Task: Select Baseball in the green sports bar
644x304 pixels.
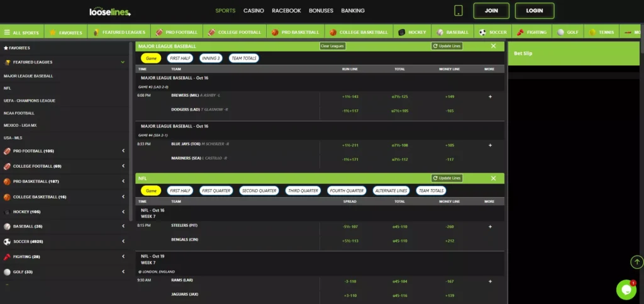Action: coord(452,33)
